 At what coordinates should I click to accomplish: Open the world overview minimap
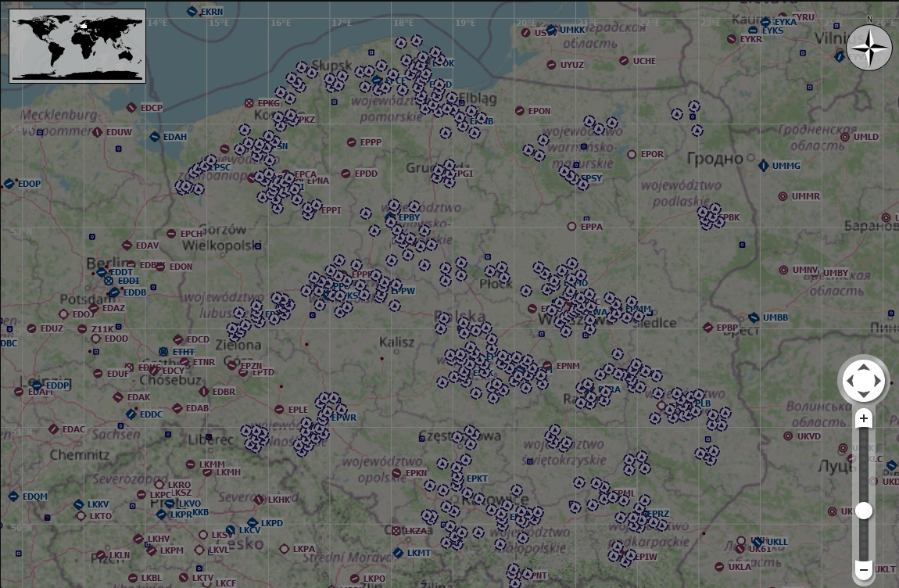click(77, 45)
